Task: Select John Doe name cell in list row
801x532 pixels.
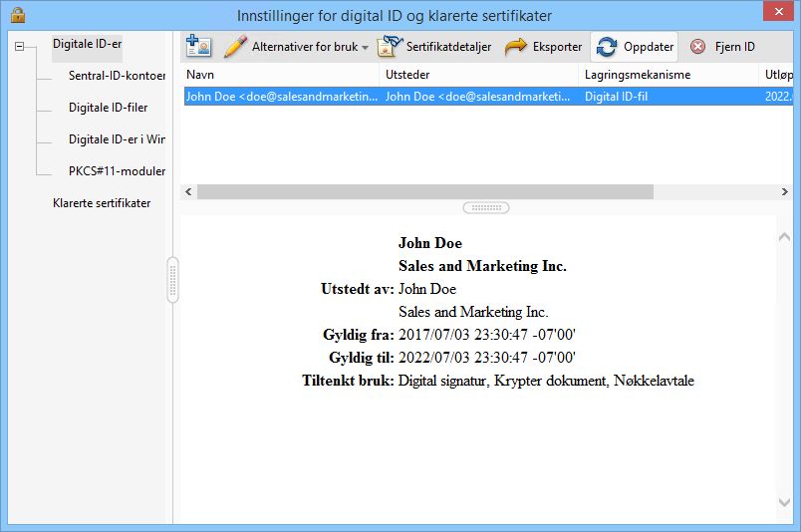Action: 282,97
